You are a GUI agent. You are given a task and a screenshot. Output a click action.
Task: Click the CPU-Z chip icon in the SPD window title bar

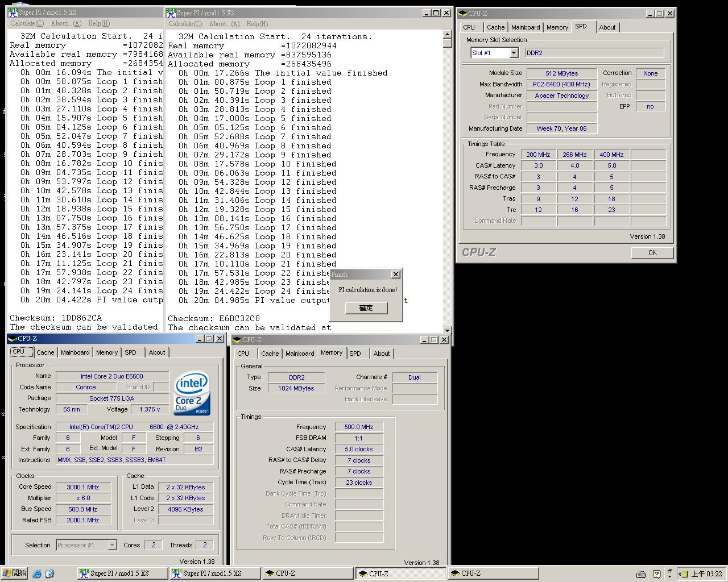462,13
